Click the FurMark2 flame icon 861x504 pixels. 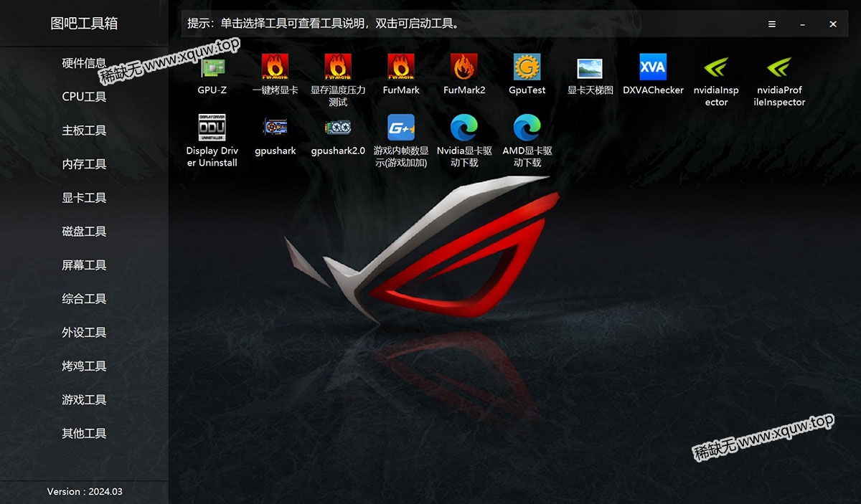464,68
